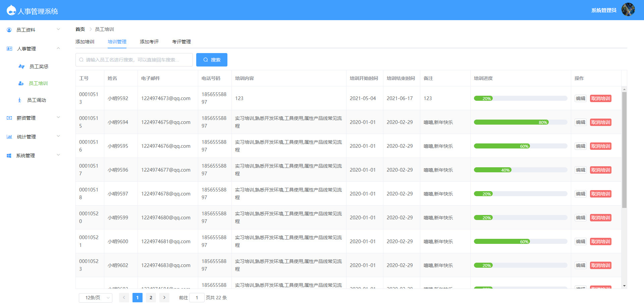The width and height of the screenshot is (644, 306).
Task: Click the water-drop logo in the header
Action: point(11,10)
